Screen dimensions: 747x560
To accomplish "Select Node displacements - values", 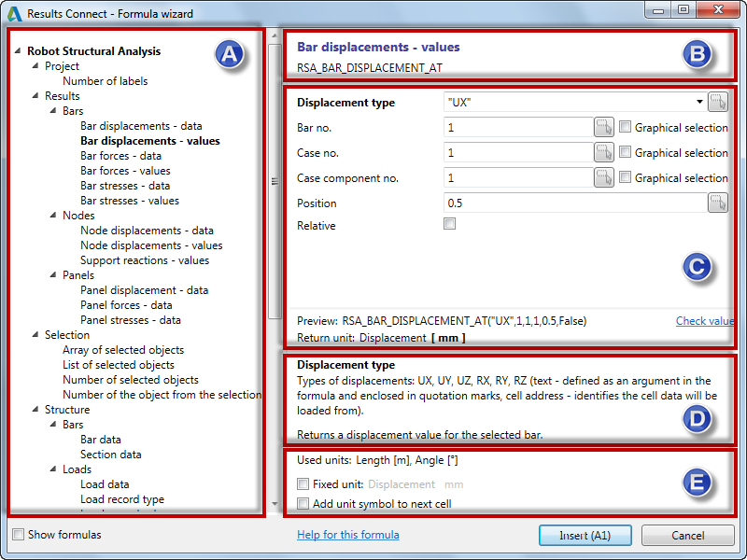I will 151,245.
